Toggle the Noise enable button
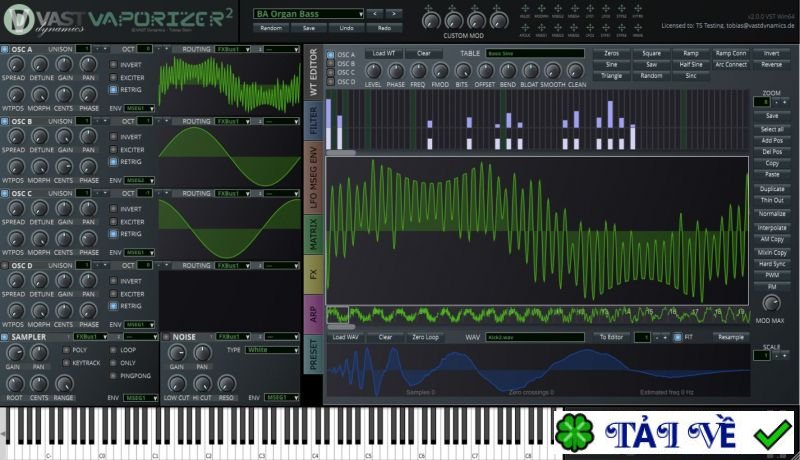The image size is (800, 460). tap(166, 337)
